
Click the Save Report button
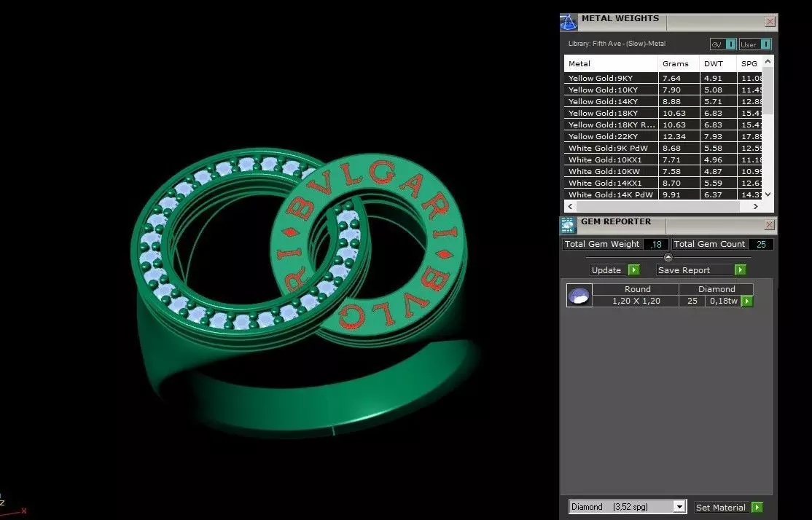click(695, 270)
